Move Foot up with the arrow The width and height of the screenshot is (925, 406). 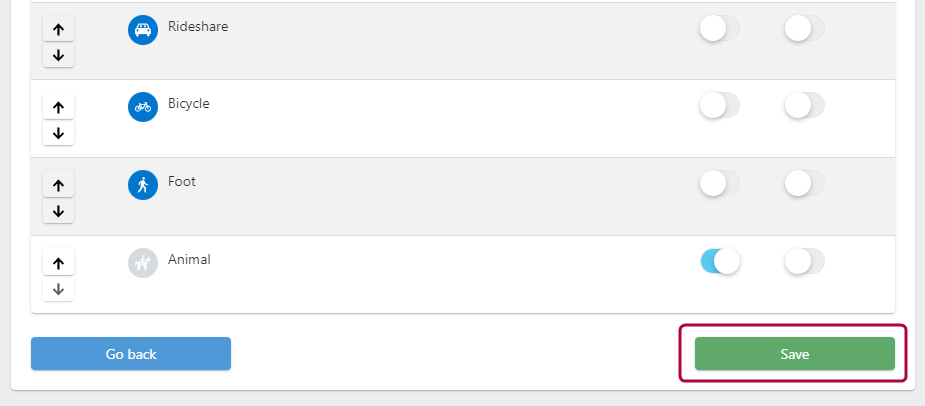58,185
